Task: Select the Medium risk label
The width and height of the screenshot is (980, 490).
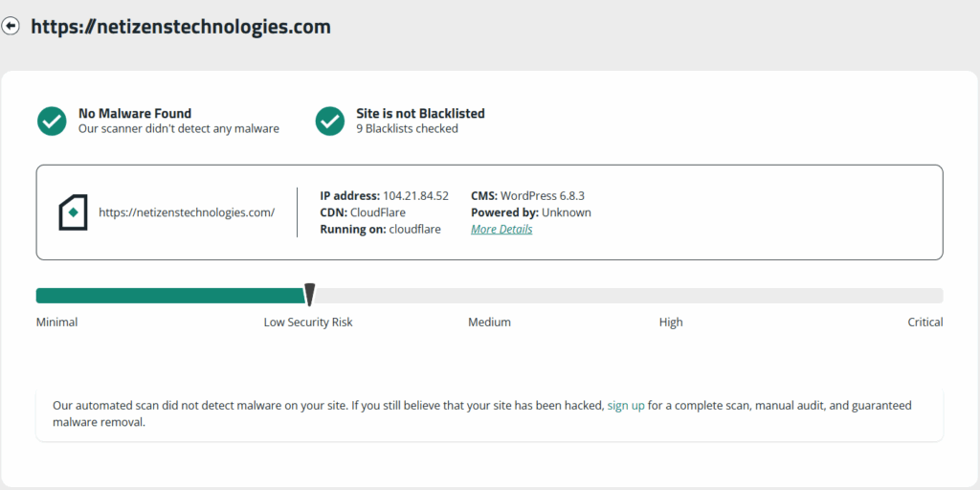Action: pyautogui.click(x=489, y=323)
